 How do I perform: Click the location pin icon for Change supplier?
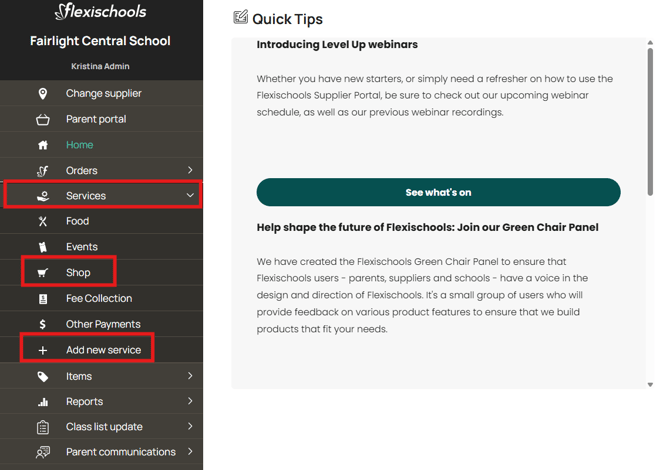42,94
